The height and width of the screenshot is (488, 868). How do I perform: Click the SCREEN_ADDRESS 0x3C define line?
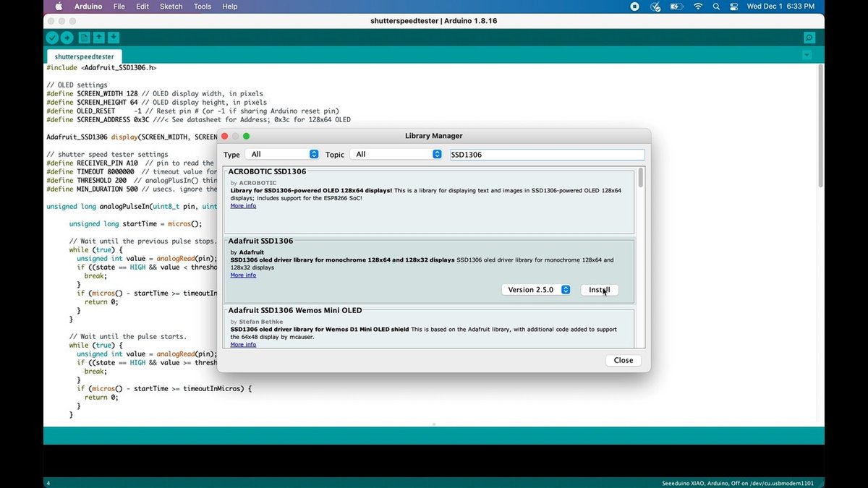pyautogui.click(x=198, y=120)
